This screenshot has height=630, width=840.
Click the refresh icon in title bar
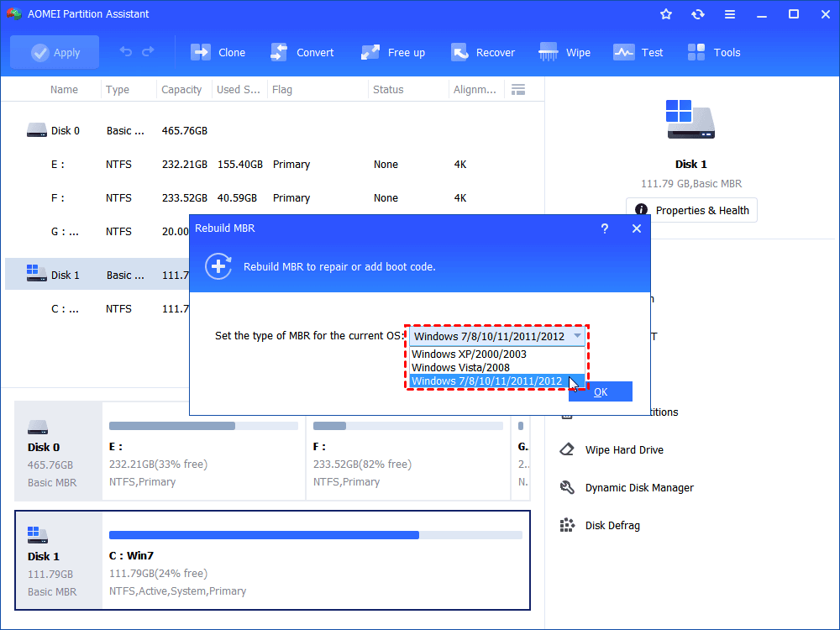(x=697, y=14)
